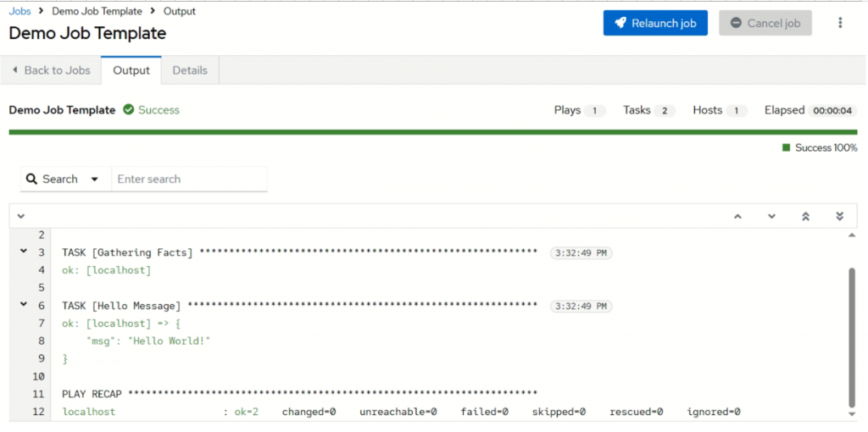The image size is (868, 432).
Task: Open Demo Job Template breadcrumb
Action: [97, 11]
